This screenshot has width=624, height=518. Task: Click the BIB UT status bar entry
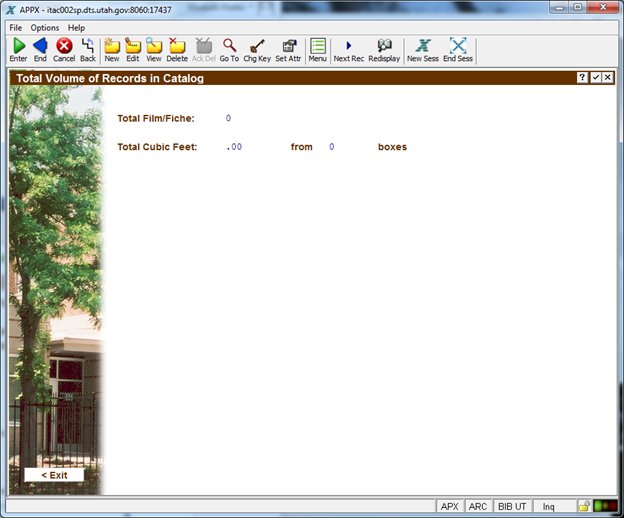click(x=512, y=506)
